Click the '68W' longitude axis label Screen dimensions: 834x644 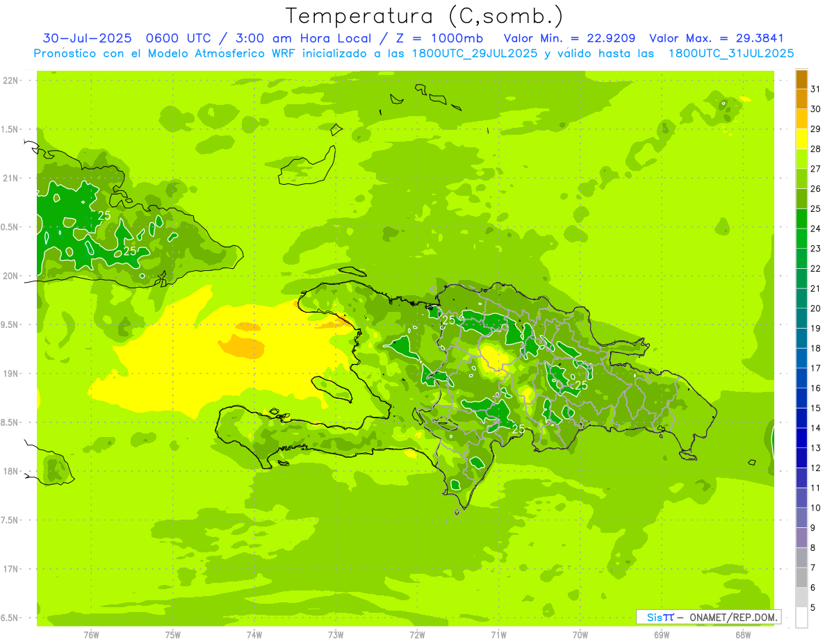[x=743, y=634]
